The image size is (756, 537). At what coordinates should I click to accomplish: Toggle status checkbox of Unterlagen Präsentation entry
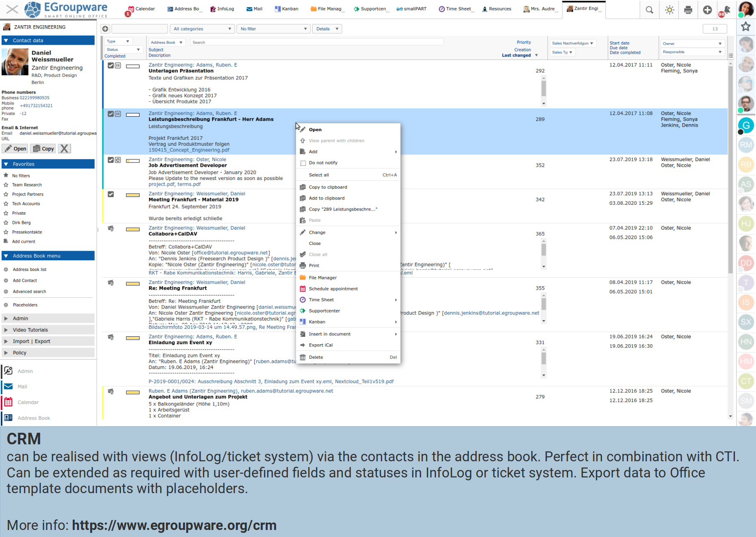pyautogui.click(x=111, y=65)
